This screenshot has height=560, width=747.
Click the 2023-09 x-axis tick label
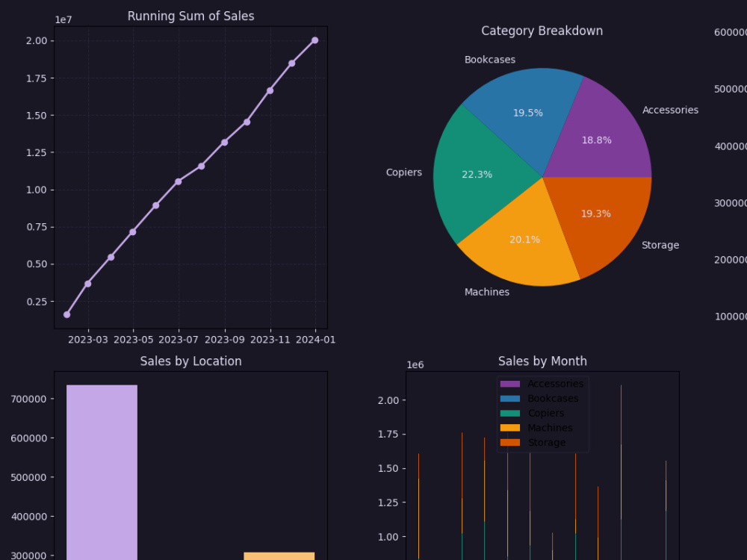click(225, 340)
